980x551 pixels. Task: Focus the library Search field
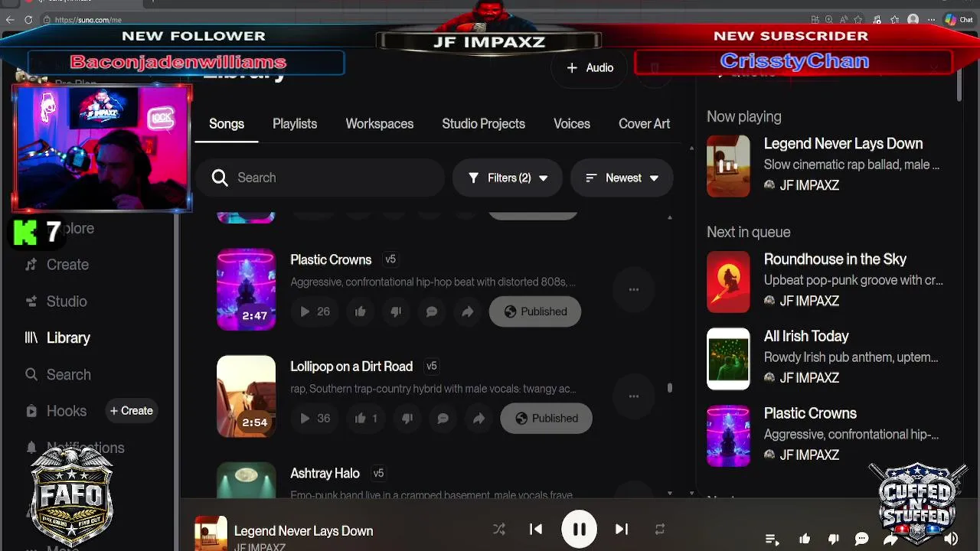(320, 178)
